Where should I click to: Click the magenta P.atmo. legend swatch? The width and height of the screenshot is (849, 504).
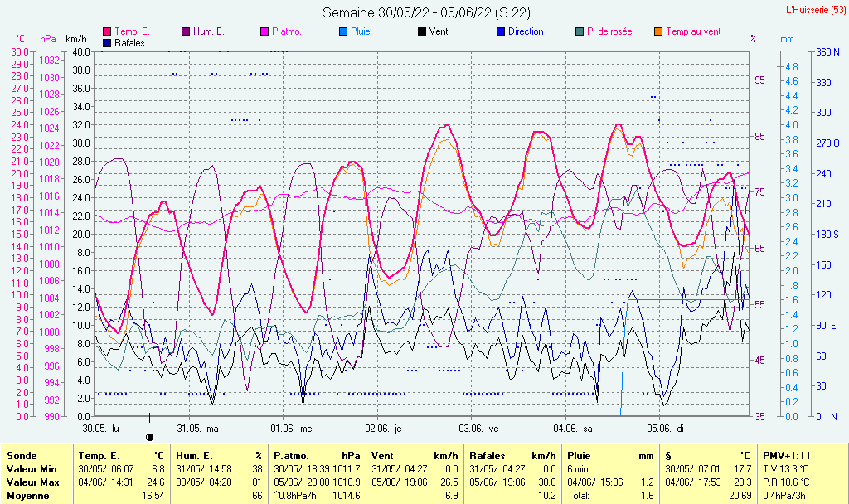tap(264, 32)
